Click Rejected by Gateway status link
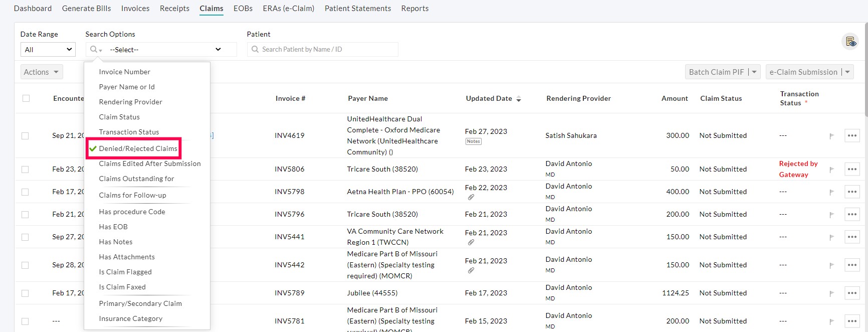The image size is (868, 332). [x=797, y=169]
